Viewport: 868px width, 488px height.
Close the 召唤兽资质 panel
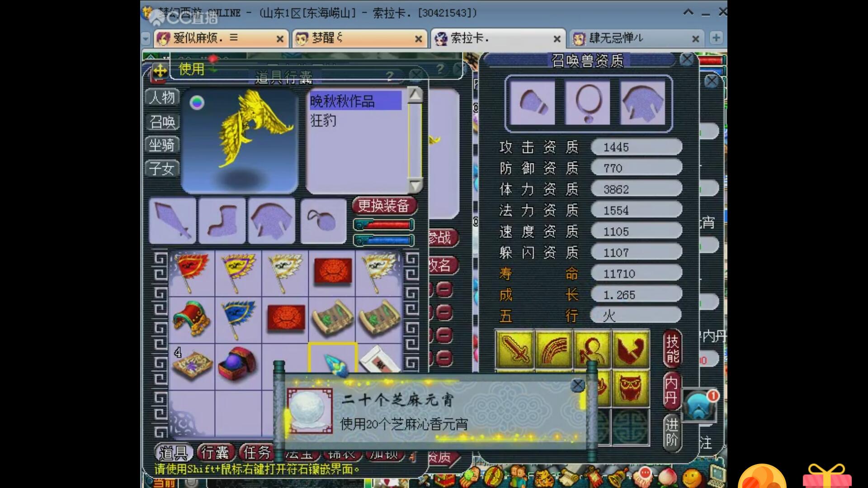687,59
